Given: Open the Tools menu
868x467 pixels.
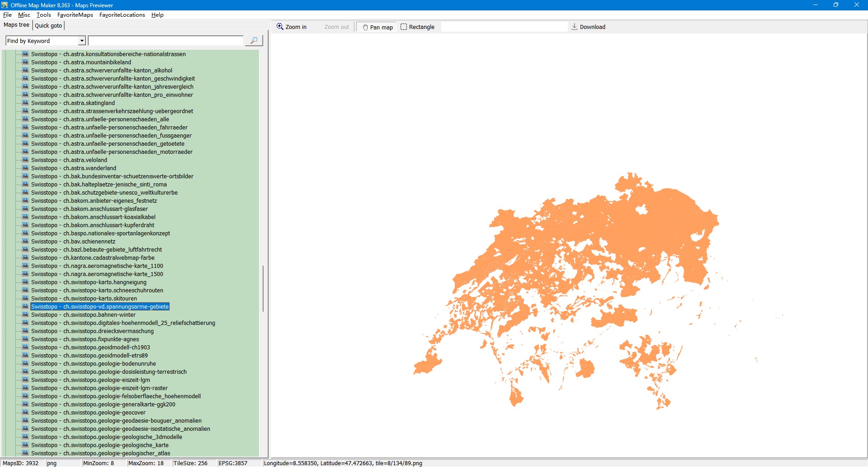Looking at the screenshot, I should 43,15.
